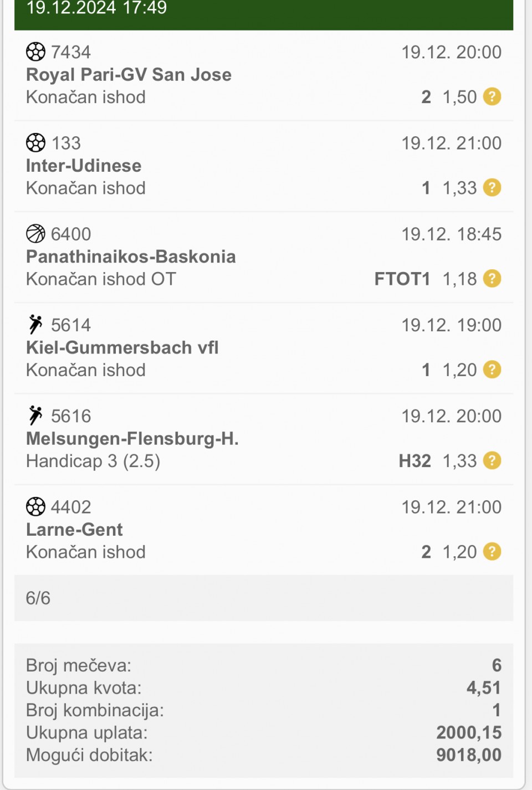Open help icon for Panathinaikos-Baskonia odds 1,18
532x790 pixels.
[x=492, y=278]
